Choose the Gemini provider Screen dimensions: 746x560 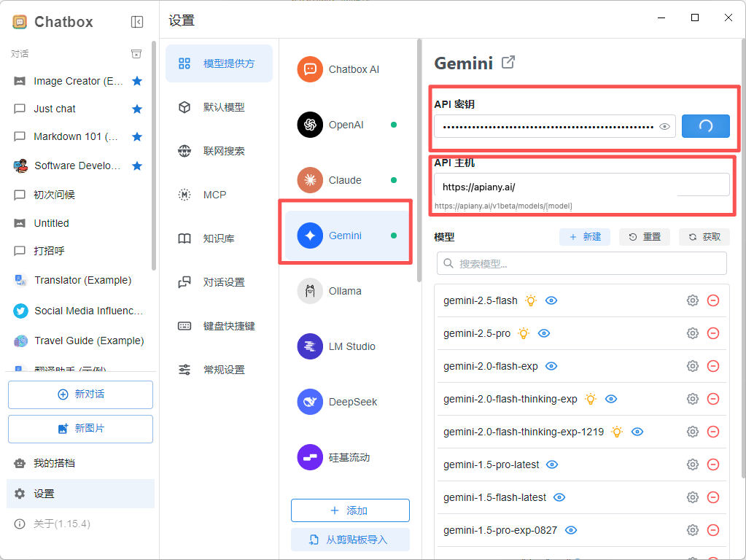pyautogui.click(x=348, y=236)
